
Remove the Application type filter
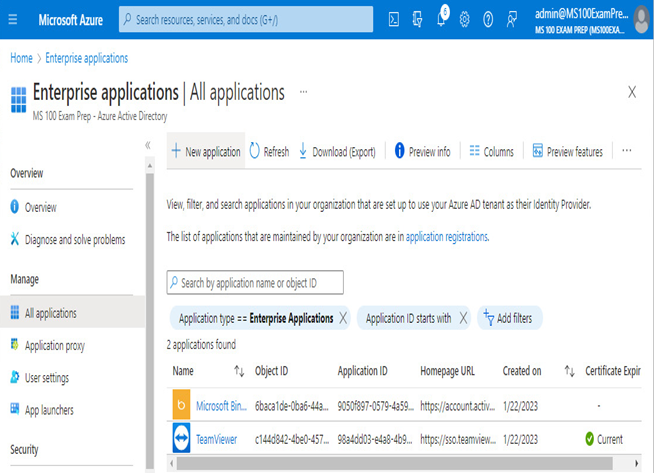coord(343,319)
